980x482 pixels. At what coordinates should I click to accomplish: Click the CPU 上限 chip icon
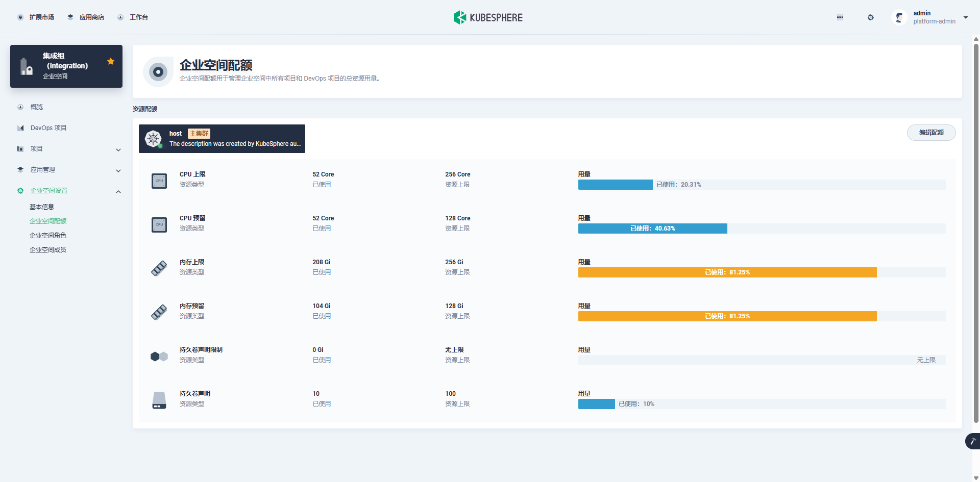point(159,181)
